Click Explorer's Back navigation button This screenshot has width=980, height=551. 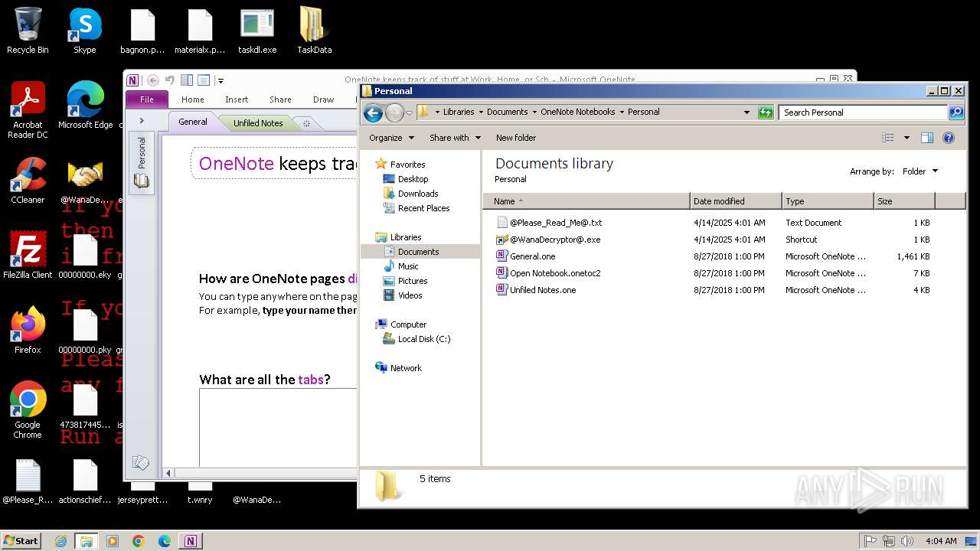pyautogui.click(x=373, y=112)
